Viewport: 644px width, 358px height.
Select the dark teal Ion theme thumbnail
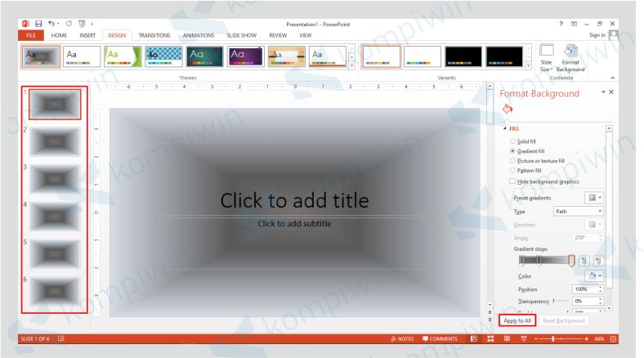click(204, 56)
